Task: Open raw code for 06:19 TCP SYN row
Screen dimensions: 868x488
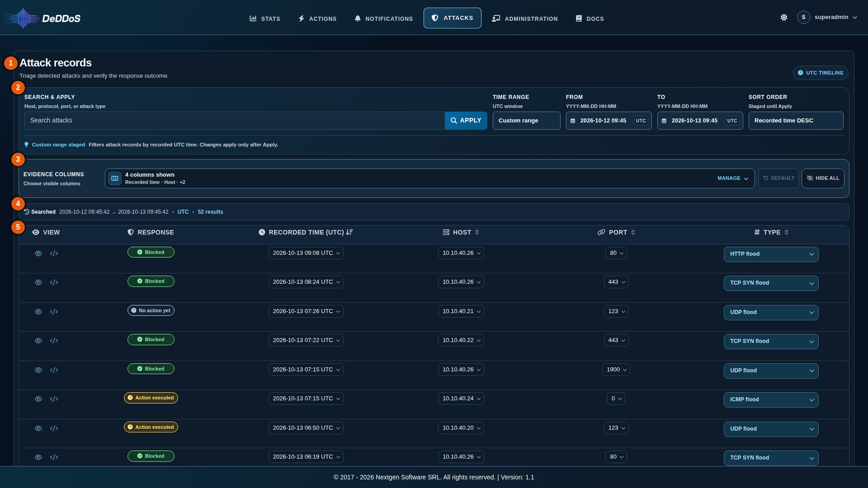Action: coord(54,457)
